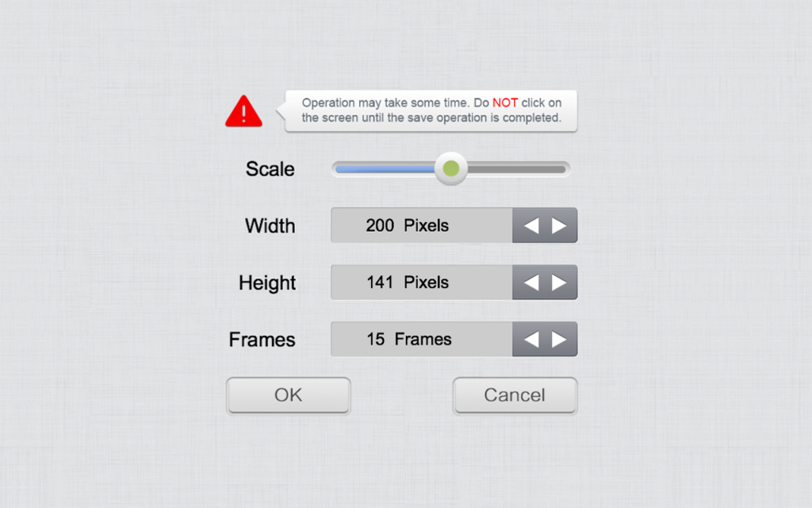Increase Height with the right arrow
812x508 pixels.
pos(559,283)
